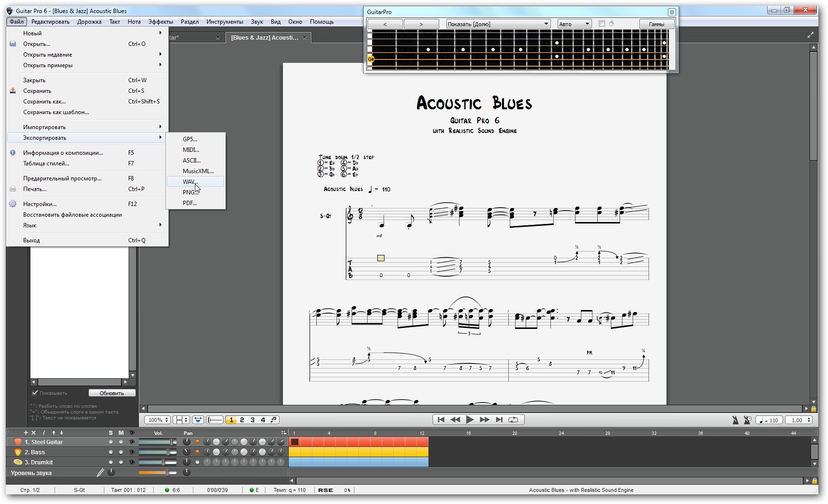This screenshot has height=504, width=828.
Task: Jump forward one bar
Action: (485, 420)
